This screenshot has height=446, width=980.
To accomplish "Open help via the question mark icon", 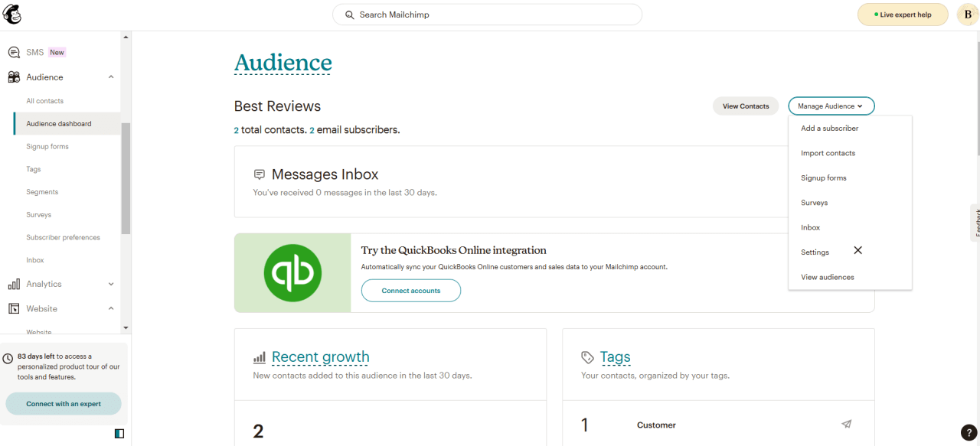I will pyautogui.click(x=969, y=432).
